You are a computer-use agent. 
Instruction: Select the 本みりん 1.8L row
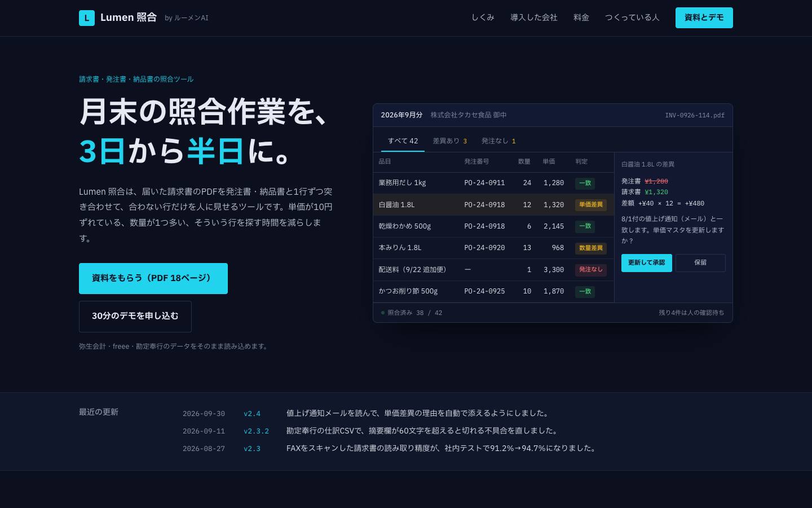(493, 248)
